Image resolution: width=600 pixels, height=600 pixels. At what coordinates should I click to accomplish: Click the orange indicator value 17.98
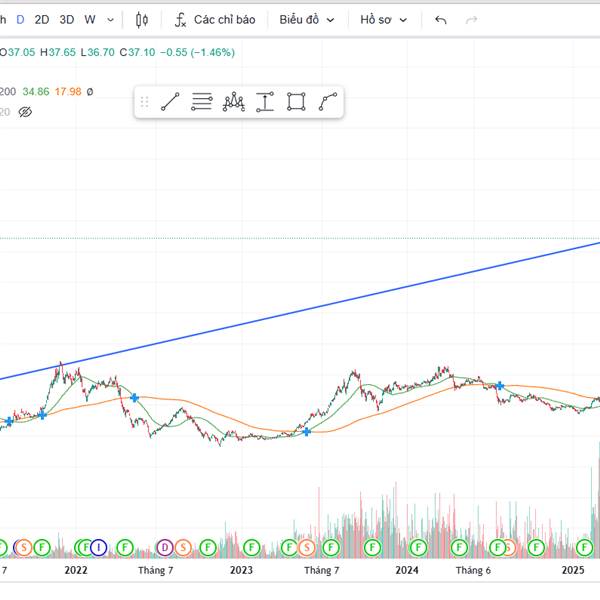click(68, 92)
